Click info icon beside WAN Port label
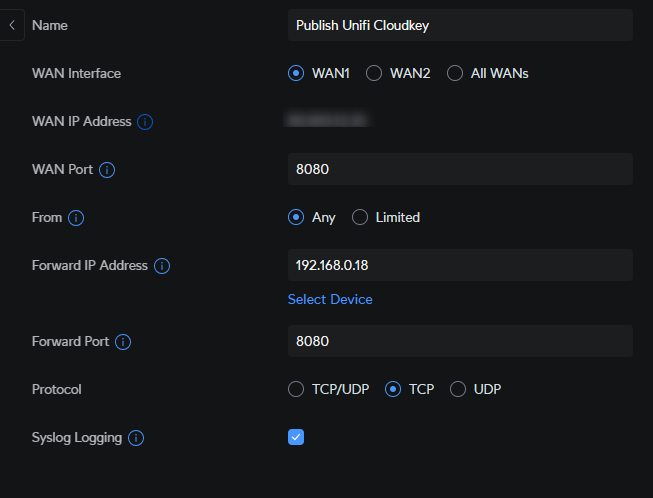The image size is (653, 498). [107, 170]
